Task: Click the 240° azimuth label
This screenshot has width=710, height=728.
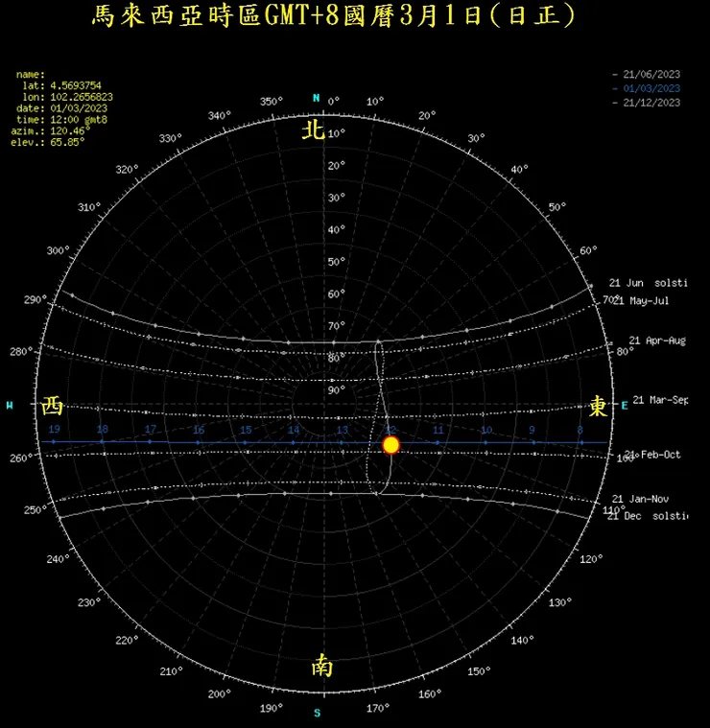Action: coord(58,559)
